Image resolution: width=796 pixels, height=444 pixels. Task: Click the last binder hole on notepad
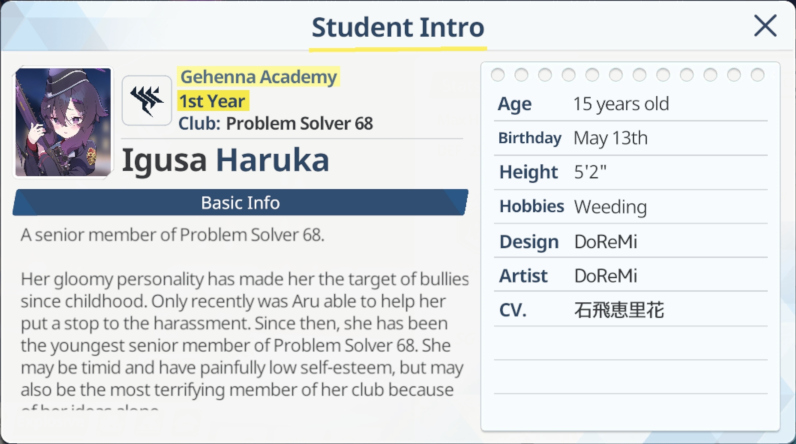pos(757,75)
